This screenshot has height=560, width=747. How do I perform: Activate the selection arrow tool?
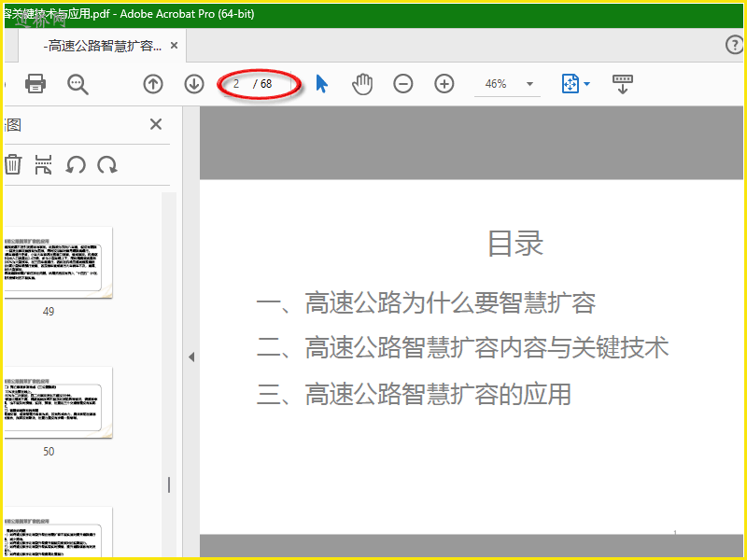coord(322,84)
